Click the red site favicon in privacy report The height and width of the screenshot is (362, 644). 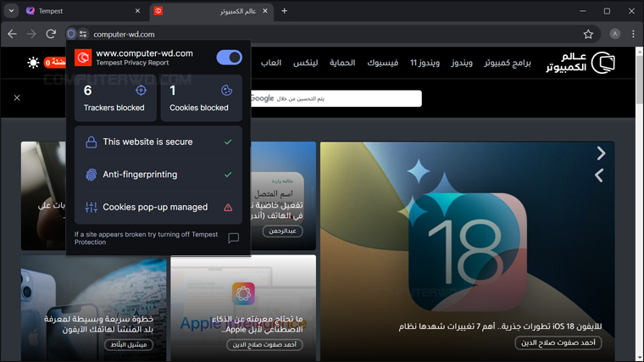83,58
